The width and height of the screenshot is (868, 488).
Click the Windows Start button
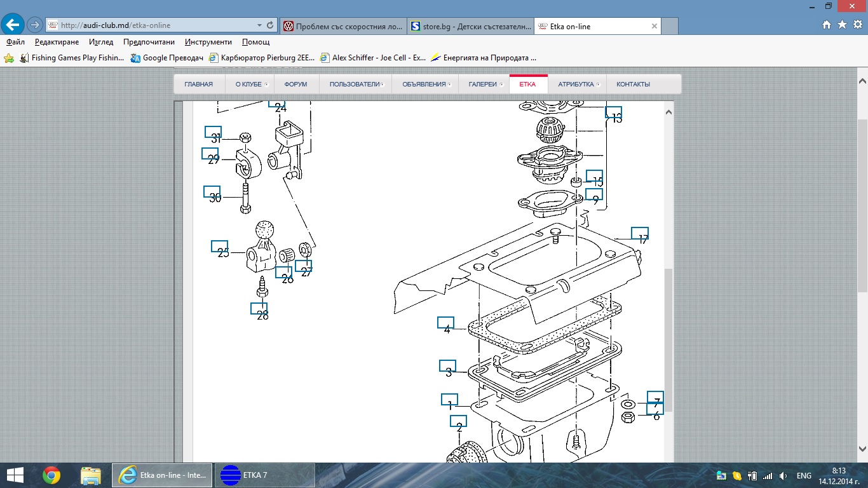click(15, 475)
